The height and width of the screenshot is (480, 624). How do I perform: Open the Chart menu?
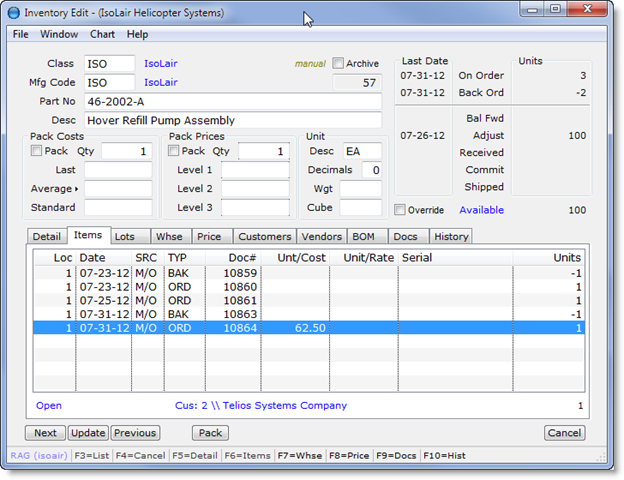click(x=102, y=34)
